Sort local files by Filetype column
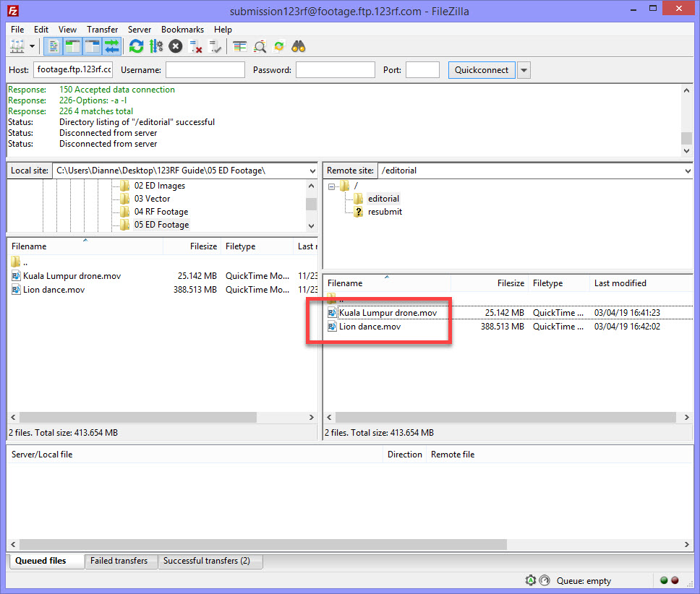This screenshot has width=700, height=594. pos(257,246)
